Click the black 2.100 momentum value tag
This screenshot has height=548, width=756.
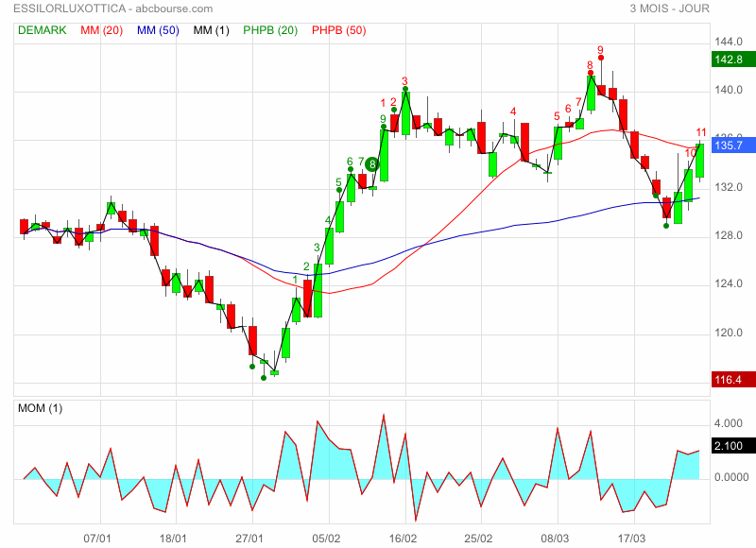[733, 445]
